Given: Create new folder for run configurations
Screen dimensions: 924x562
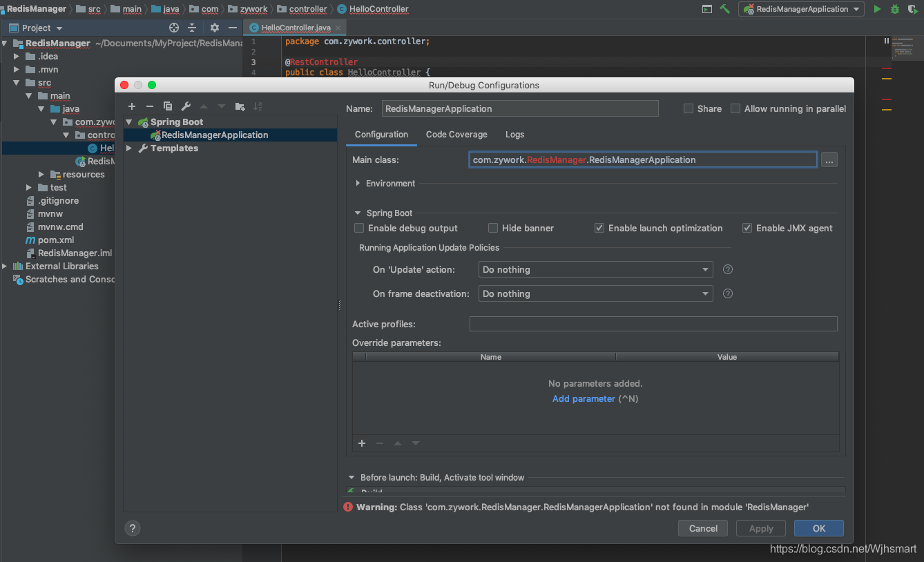Looking at the screenshot, I should pos(240,106).
